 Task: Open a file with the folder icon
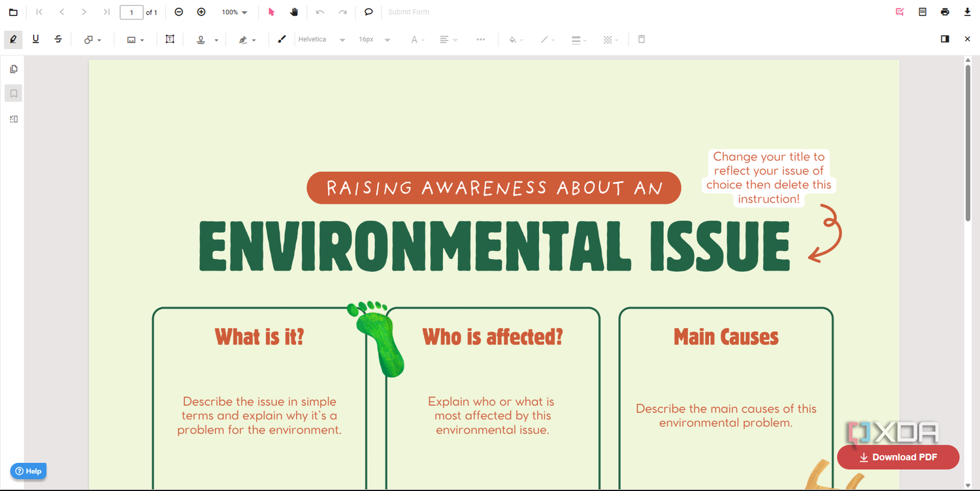(x=13, y=12)
